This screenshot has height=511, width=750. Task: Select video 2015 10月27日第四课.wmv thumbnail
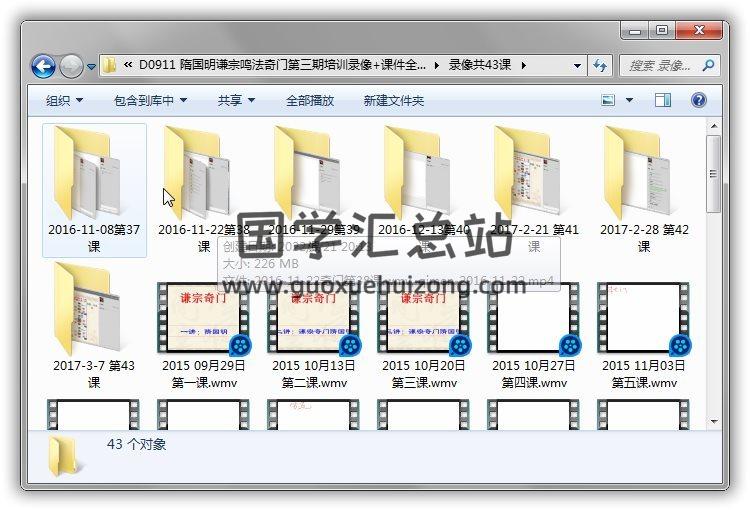click(534, 318)
